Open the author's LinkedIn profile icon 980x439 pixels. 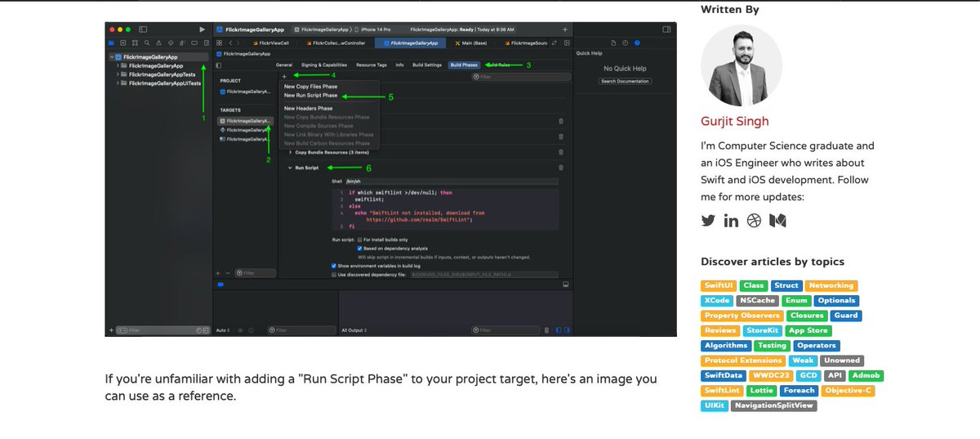pos(731,221)
